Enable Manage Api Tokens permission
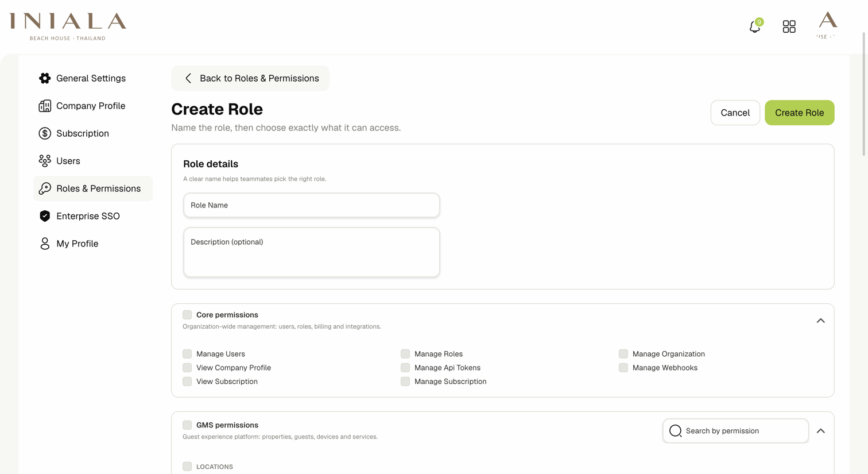Screen dimensions: 868x474 (x=405, y=368)
